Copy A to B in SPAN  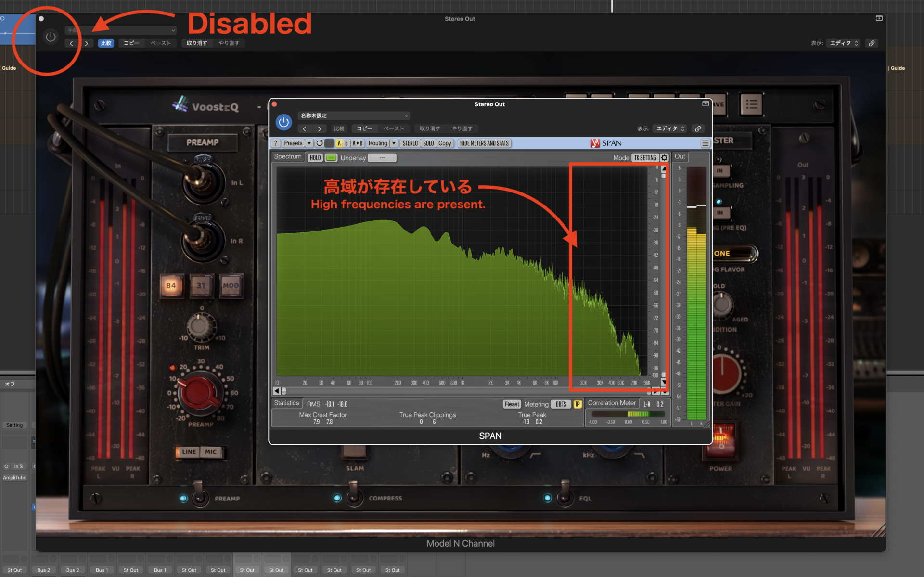(358, 143)
